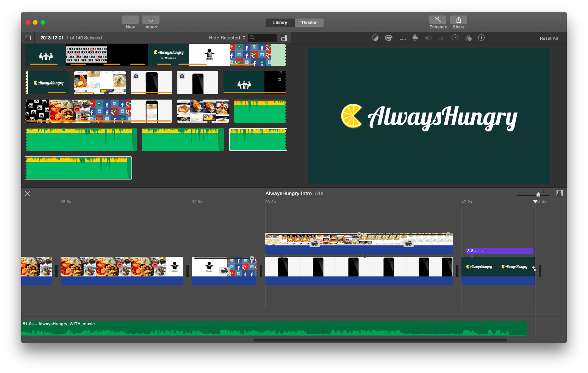Open the Import media button
The width and height of the screenshot is (588, 373).
pos(151,20)
